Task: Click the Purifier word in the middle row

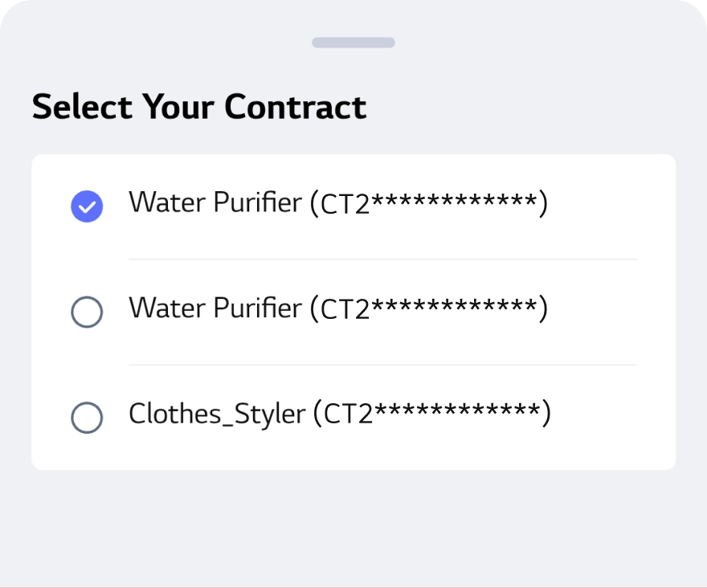Action: pyautogui.click(x=257, y=308)
